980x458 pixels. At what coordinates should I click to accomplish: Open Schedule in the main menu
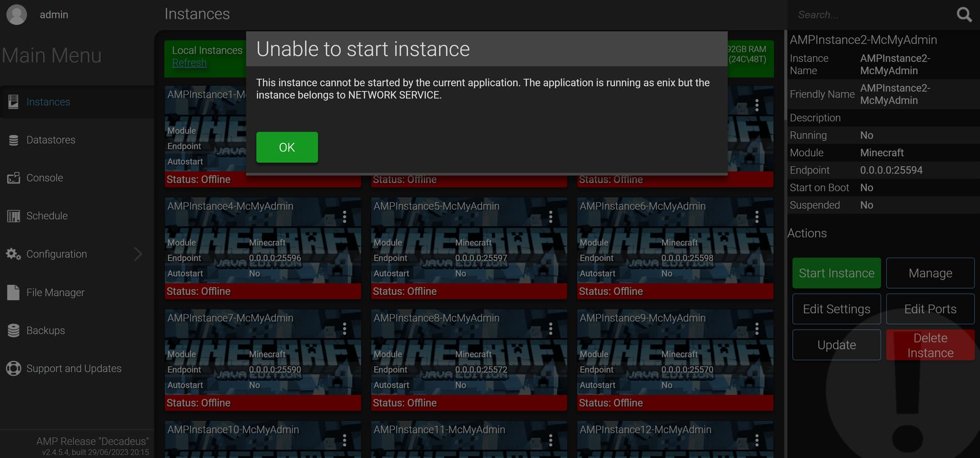coord(77,216)
